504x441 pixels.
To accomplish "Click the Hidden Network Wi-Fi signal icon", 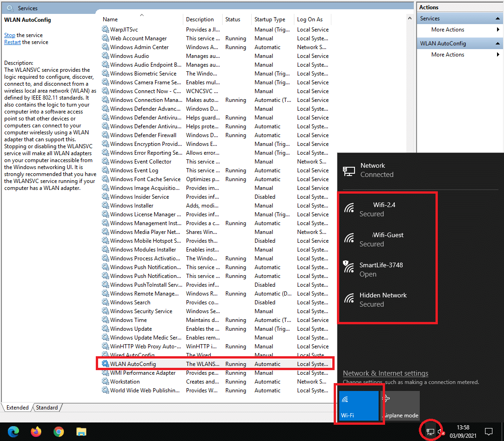I will point(349,298).
